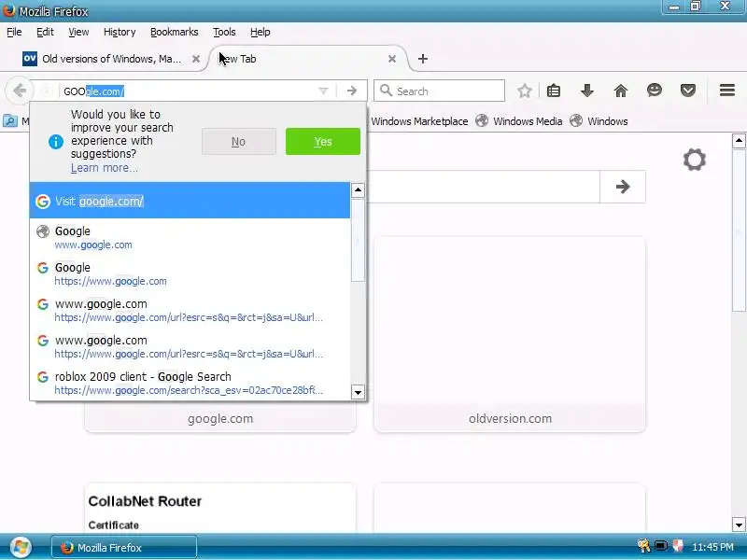Viewport: 747px width, 560px height.
Task: Open the File menu
Action: [14, 32]
